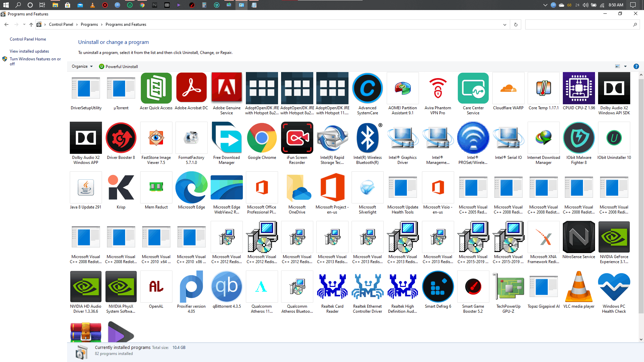Click the Programs breadcrumb in address bar
Screen dimensions: 644x362
click(89, 24)
